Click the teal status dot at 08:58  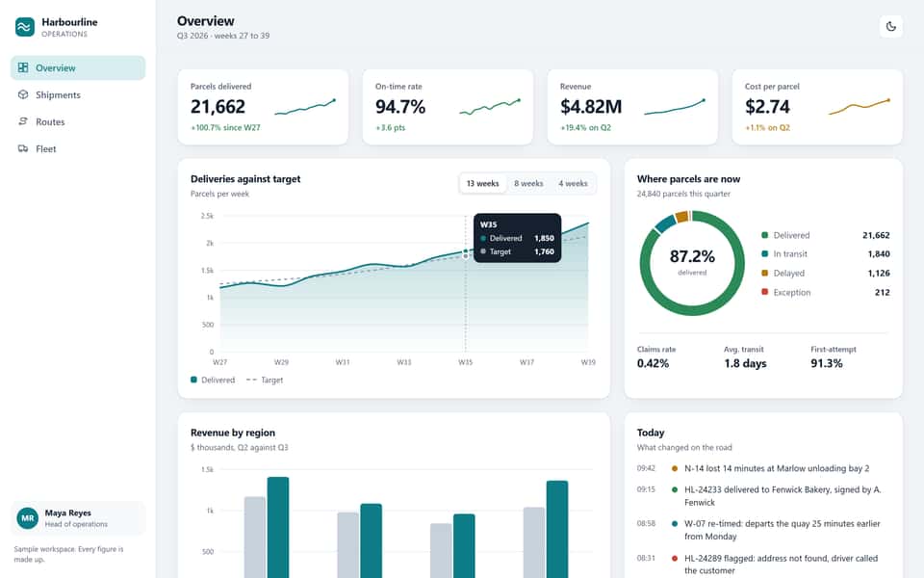[675, 524]
